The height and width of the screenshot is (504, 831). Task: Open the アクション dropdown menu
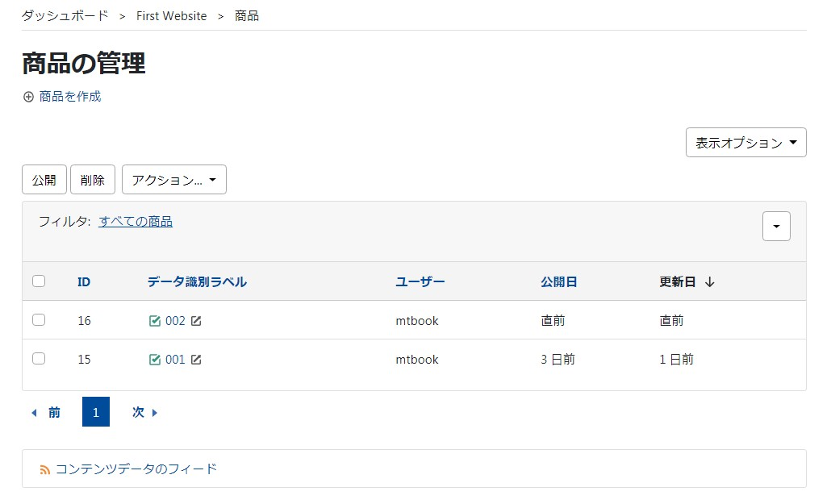coord(173,180)
